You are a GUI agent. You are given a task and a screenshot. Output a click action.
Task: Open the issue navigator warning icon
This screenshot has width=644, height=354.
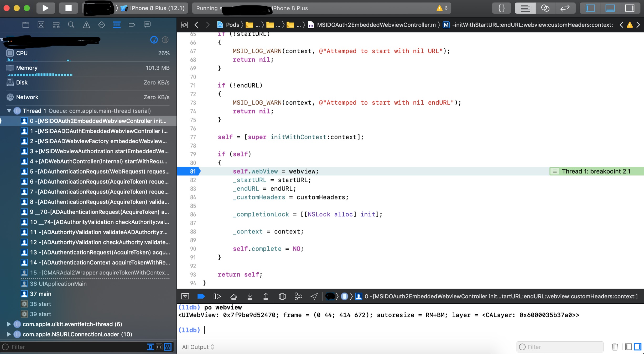click(x=86, y=25)
